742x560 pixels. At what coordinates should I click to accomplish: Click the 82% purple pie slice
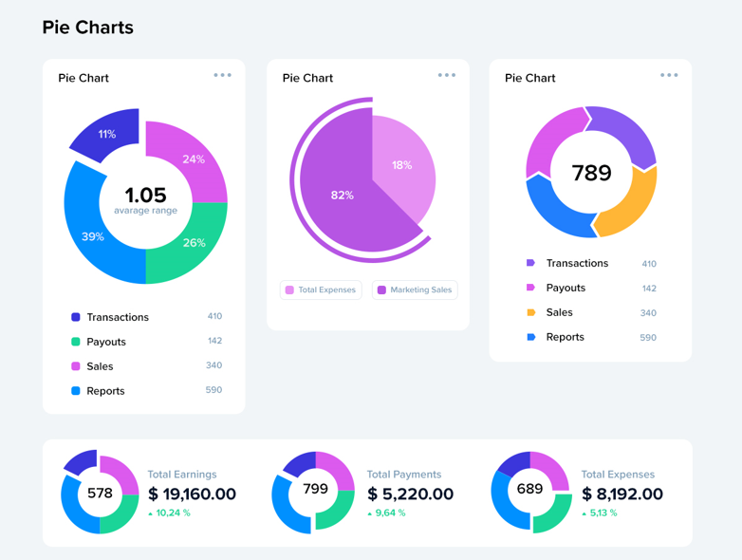click(342, 195)
